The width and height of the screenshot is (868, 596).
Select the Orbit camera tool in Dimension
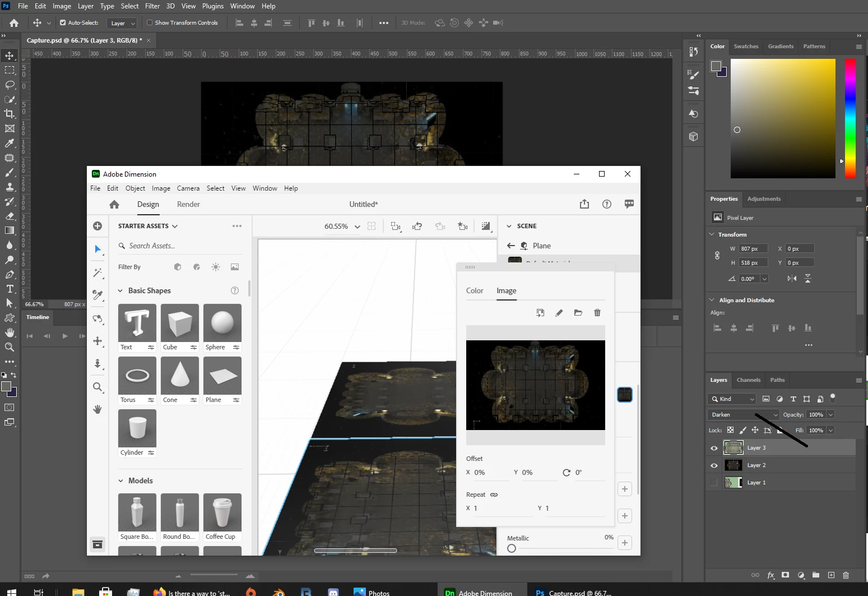(x=98, y=318)
